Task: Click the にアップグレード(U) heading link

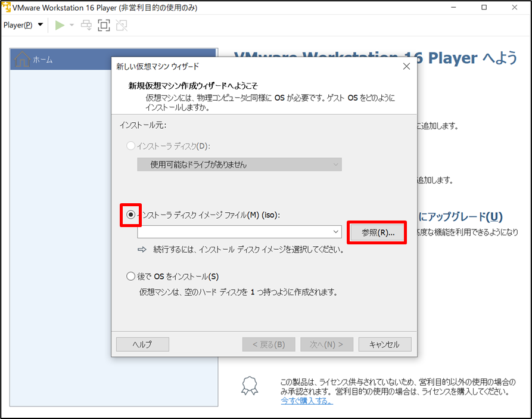Action: click(x=460, y=216)
